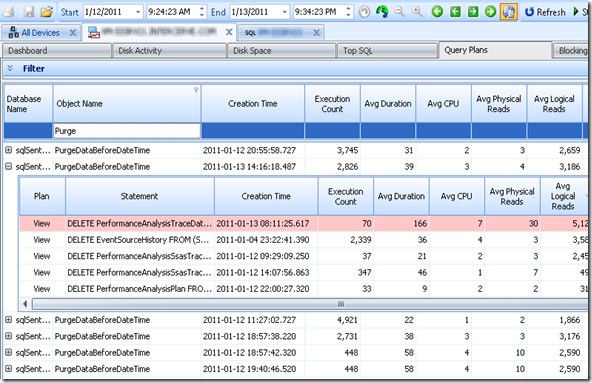
Task: Open the Top SQL tab
Action: click(387, 51)
